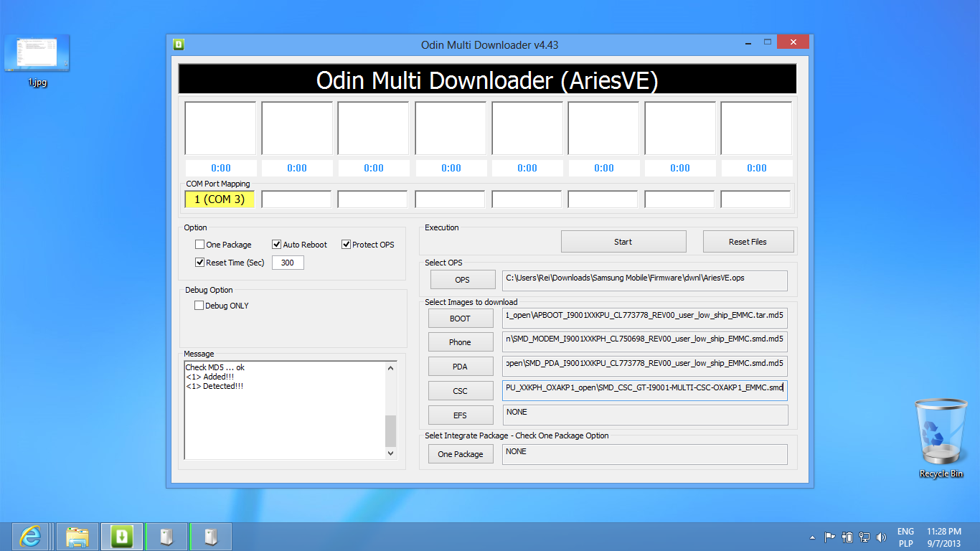
Task: Click the BOOT image select button
Action: (461, 319)
